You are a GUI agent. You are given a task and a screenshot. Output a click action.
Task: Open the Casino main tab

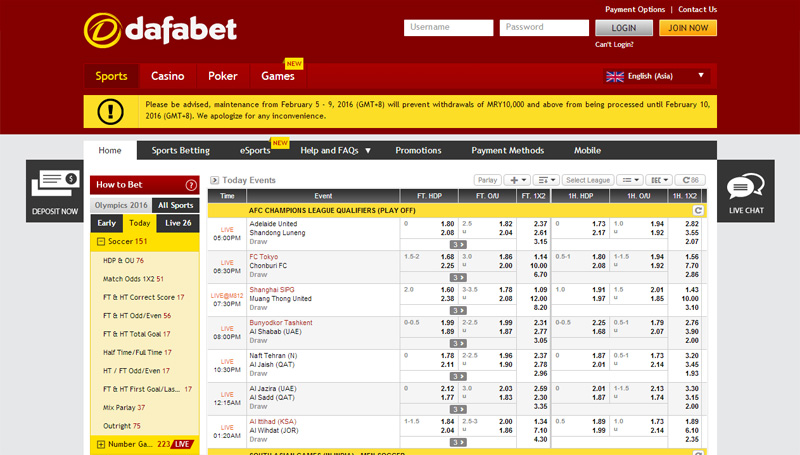pyautogui.click(x=167, y=76)
